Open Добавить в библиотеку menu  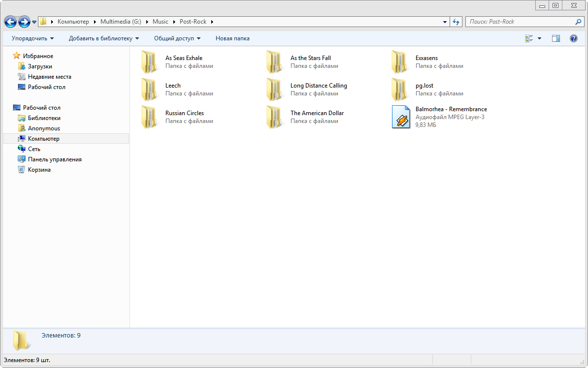tap(104, 38)
